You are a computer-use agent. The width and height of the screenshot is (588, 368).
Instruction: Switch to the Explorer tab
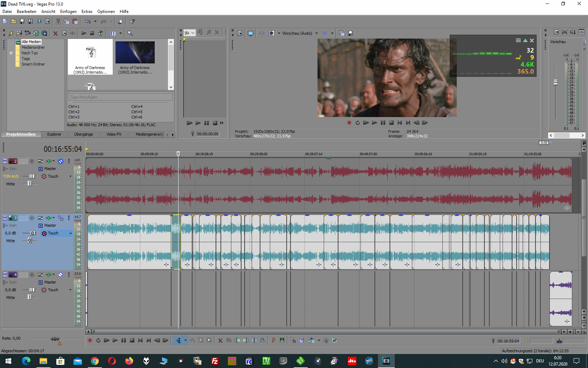[54, 134]
